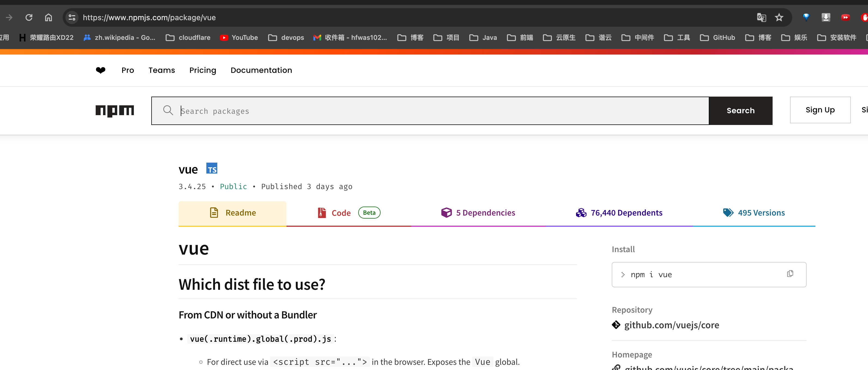Click the Beta badge on Code tab
868x370 pixels.
[x=369, y=213]
